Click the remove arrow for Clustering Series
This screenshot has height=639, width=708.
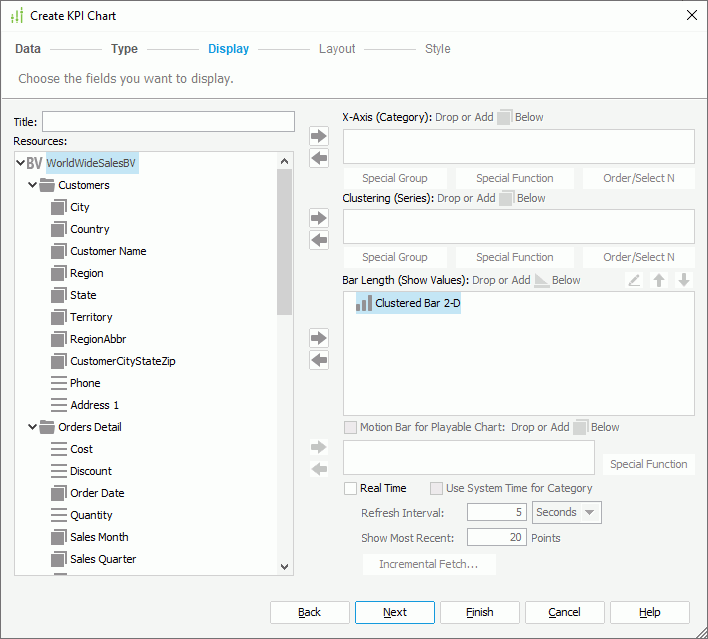tap(319, 240)
